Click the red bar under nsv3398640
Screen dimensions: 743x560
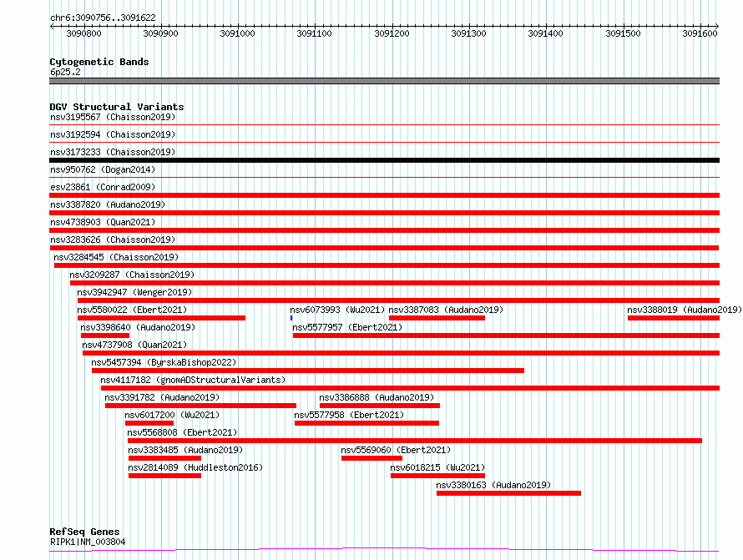tap(105, 335)
